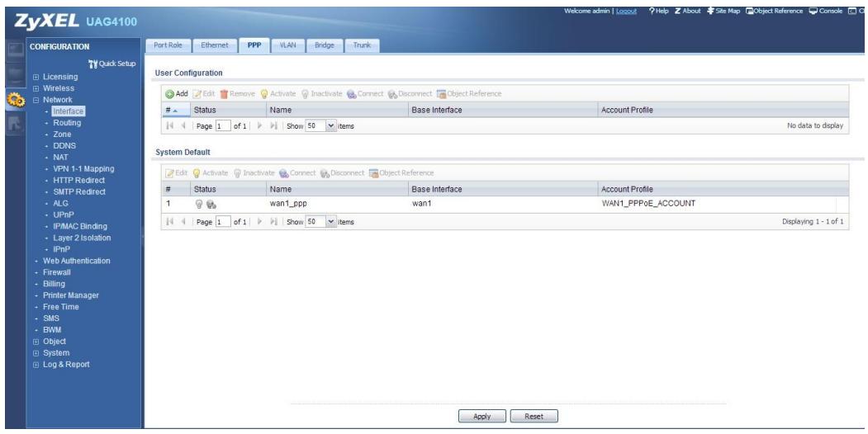Open Help from the top bar
Viewport: 868px width, 434px height.
click(659, 11)
